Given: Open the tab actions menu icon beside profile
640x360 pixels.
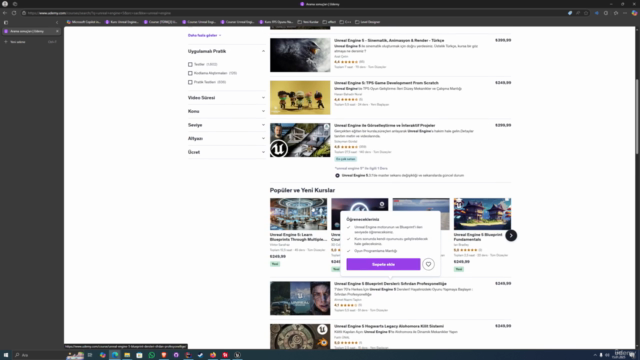Looking at the screenshot, I should click(15, 4).
